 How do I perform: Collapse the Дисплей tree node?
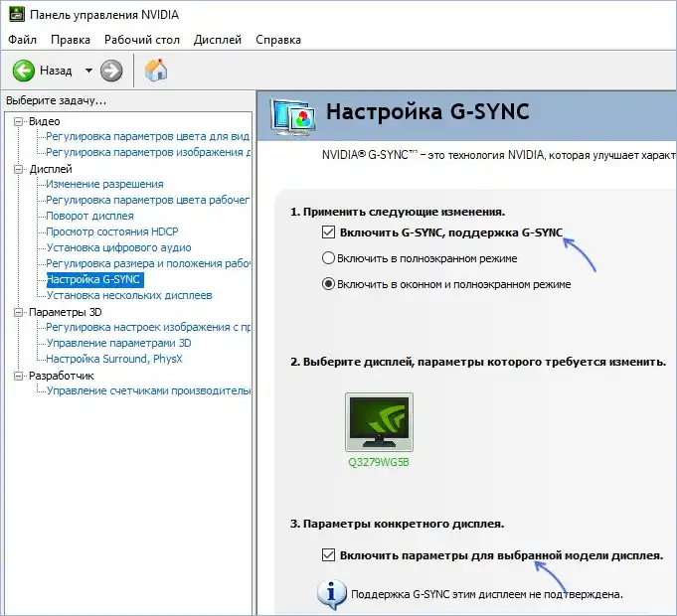(x=18, y=169)
